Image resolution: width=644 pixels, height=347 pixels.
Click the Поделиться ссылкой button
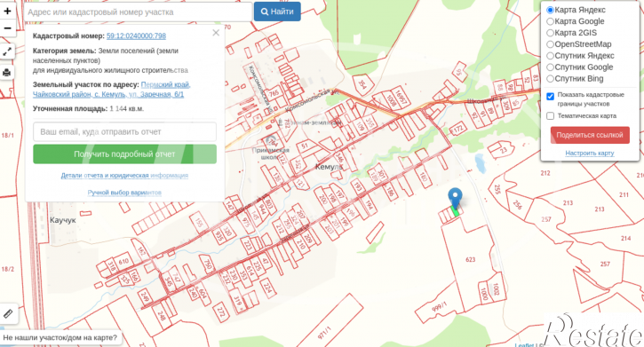(x=590, y=135)
